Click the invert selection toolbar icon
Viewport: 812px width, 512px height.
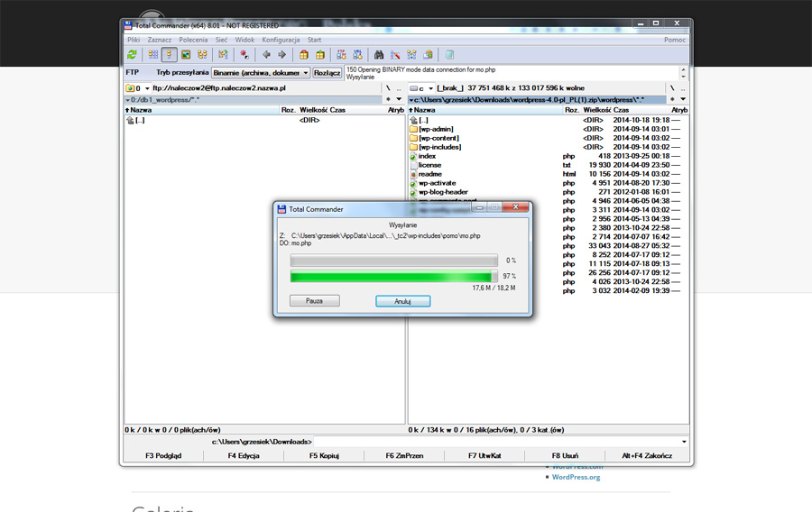(x=223, y=55)
